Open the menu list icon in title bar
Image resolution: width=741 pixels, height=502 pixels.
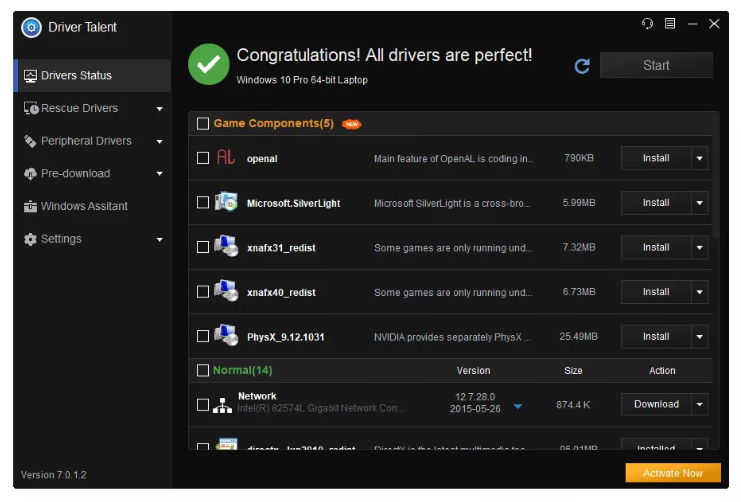point(670,23)
